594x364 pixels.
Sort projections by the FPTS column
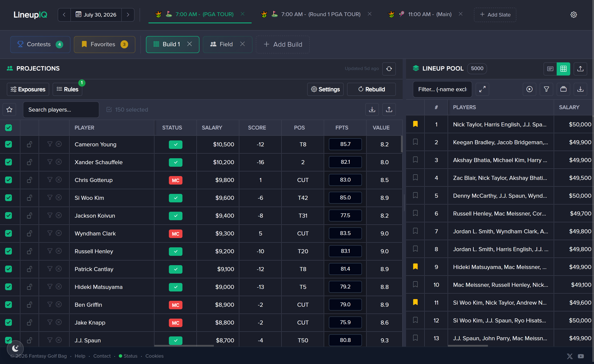tap(342, 128)
